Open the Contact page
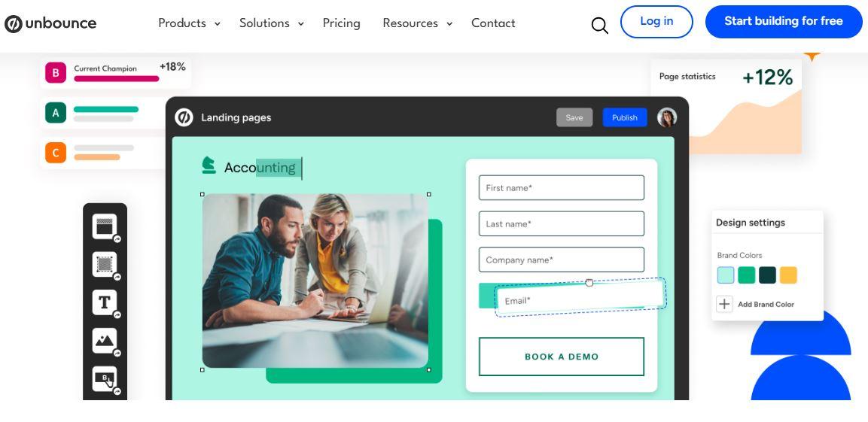The image size is (868, 422). (x=493, y=23)
